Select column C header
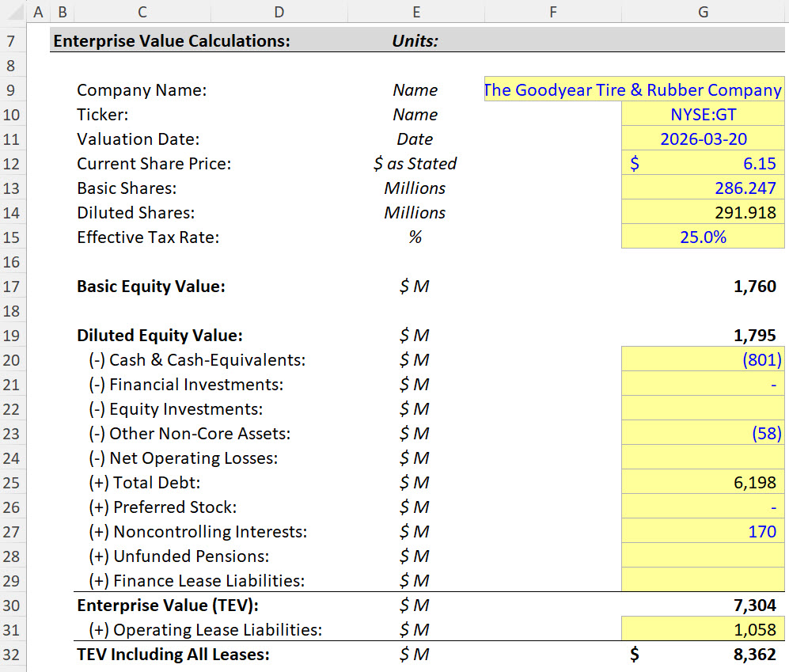Image resolution: width=789 pixels, height=672 pixels. click(142, 11)
